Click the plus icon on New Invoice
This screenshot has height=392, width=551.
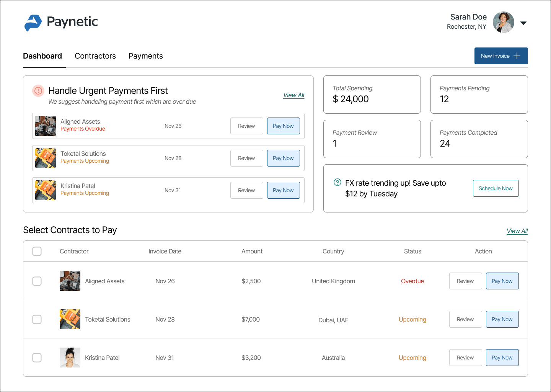tap(517, 56)
